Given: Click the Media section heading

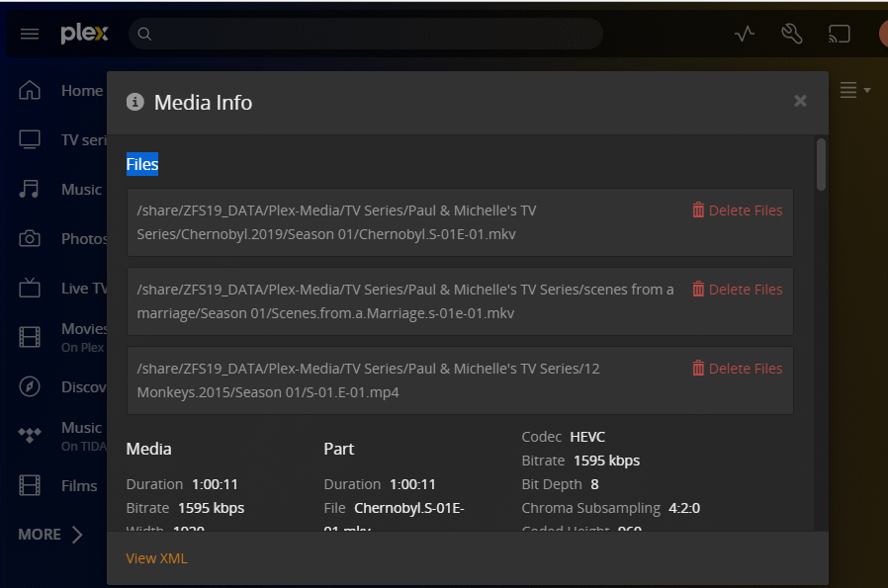Looking at the screenshot, I should (x=148, y=449).
